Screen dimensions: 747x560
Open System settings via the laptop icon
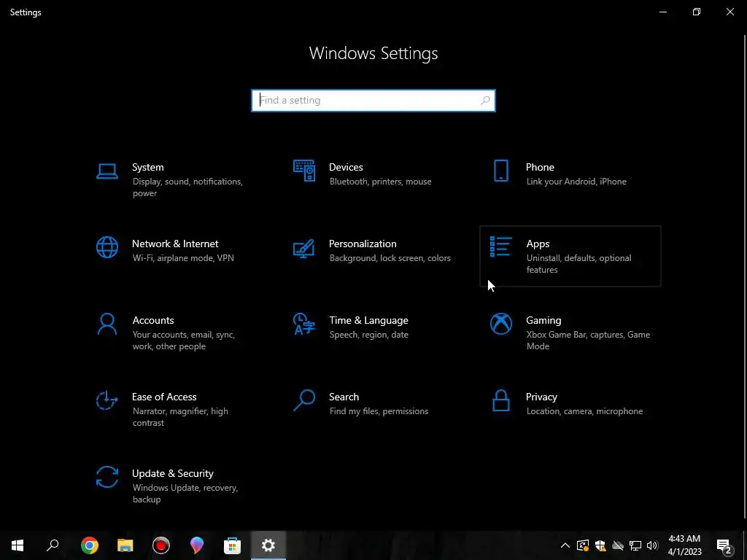107,171
